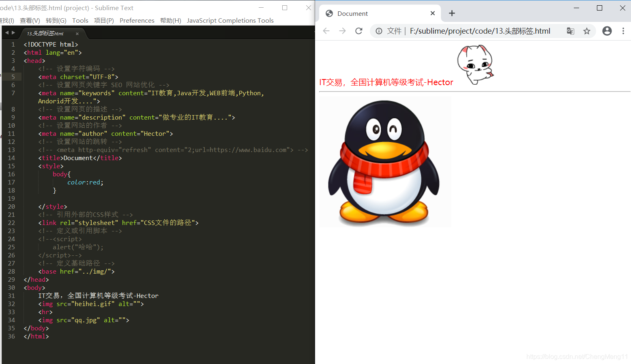This screenshot has height=364, width=631.
Task: Minimize the Chrome window
Action: click(576, 8)
